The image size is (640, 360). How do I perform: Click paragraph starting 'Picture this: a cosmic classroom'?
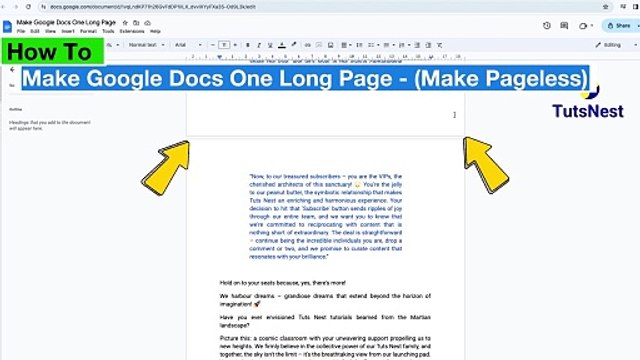click(325, 347)
